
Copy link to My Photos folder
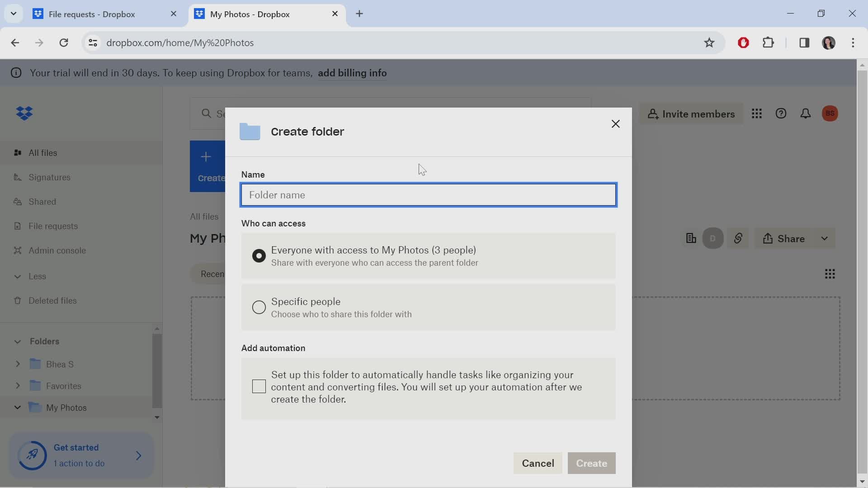[738, 238]
